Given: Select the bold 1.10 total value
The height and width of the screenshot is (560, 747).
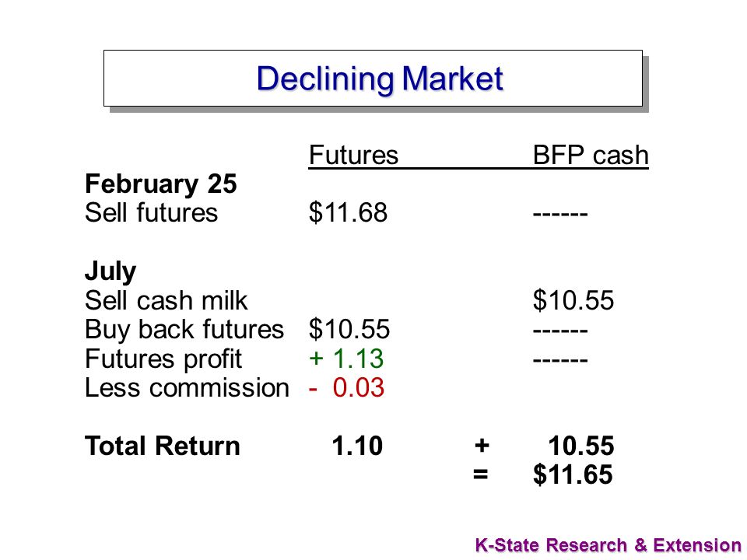Looking at the screenshot, I should [357, 446].
